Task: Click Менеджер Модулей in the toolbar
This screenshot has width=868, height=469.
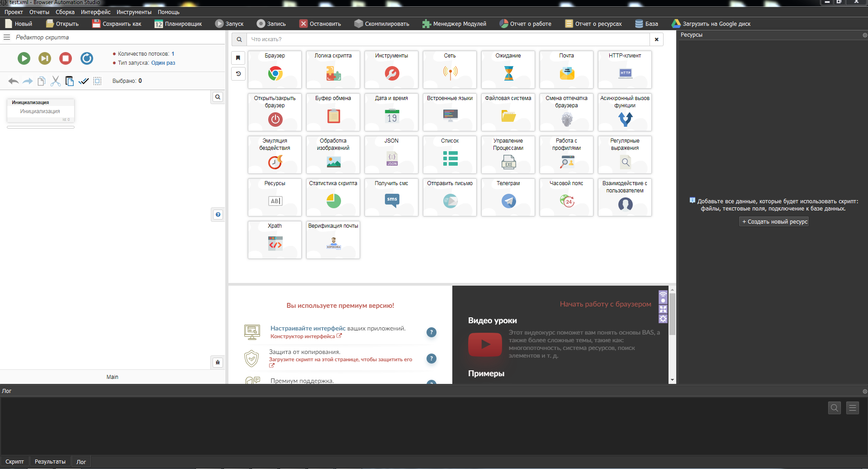Action: point(454,24)
